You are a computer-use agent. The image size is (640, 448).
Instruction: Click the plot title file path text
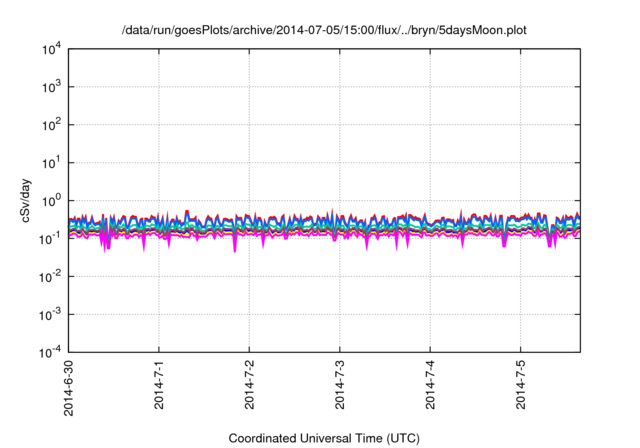(x=324, y=30)
